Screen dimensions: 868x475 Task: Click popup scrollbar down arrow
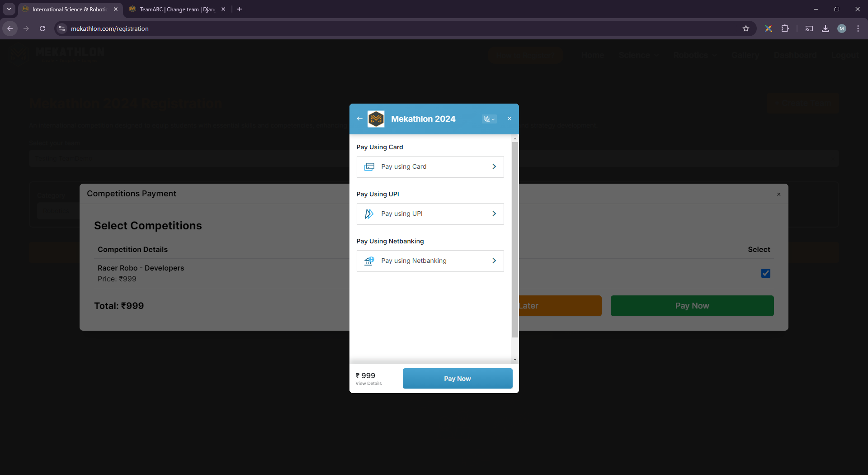[x=515, y=360]
